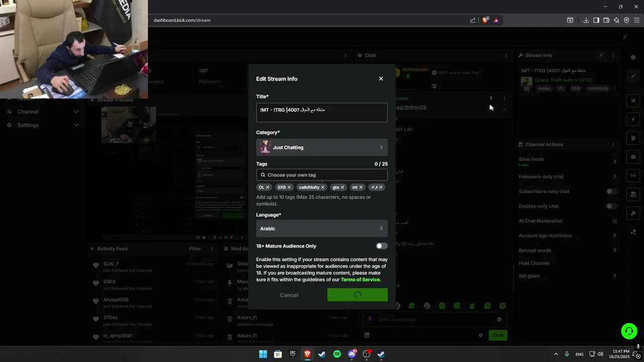Open the Stream info panel three-dot menu
Viewport: 644px width, 362px height.
tap(613, 55)
